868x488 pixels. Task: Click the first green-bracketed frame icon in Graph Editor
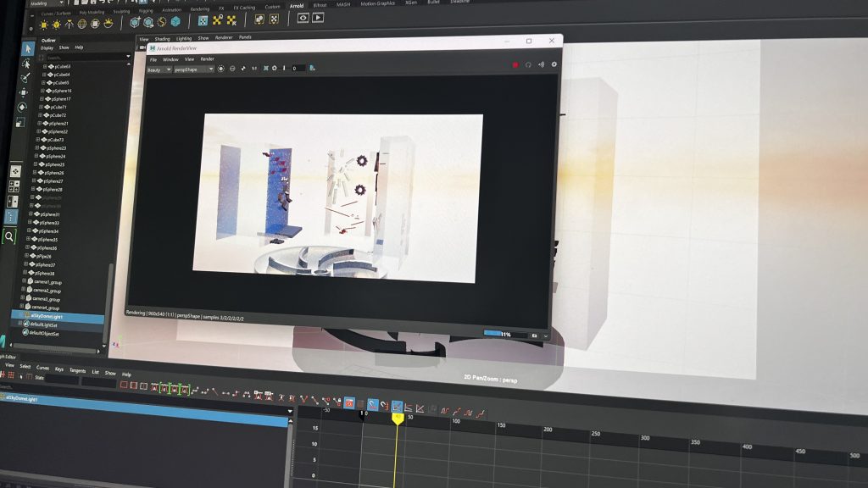pos(164,388)
